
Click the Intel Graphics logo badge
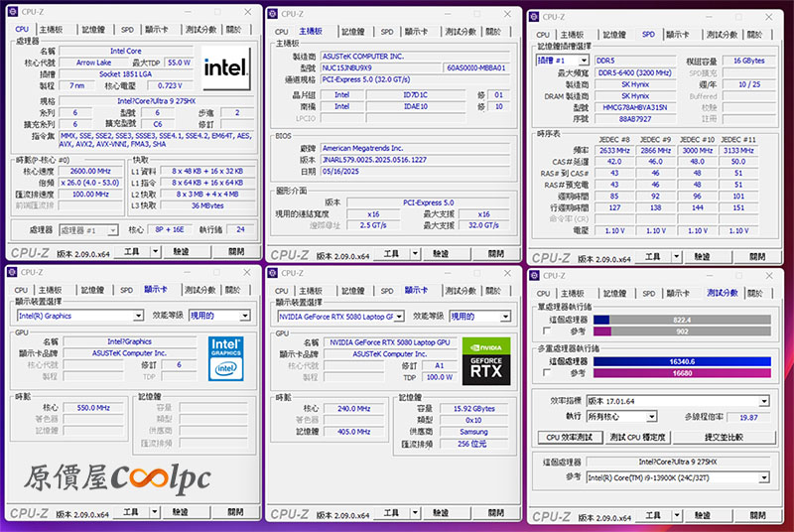[x=226, y=358]
